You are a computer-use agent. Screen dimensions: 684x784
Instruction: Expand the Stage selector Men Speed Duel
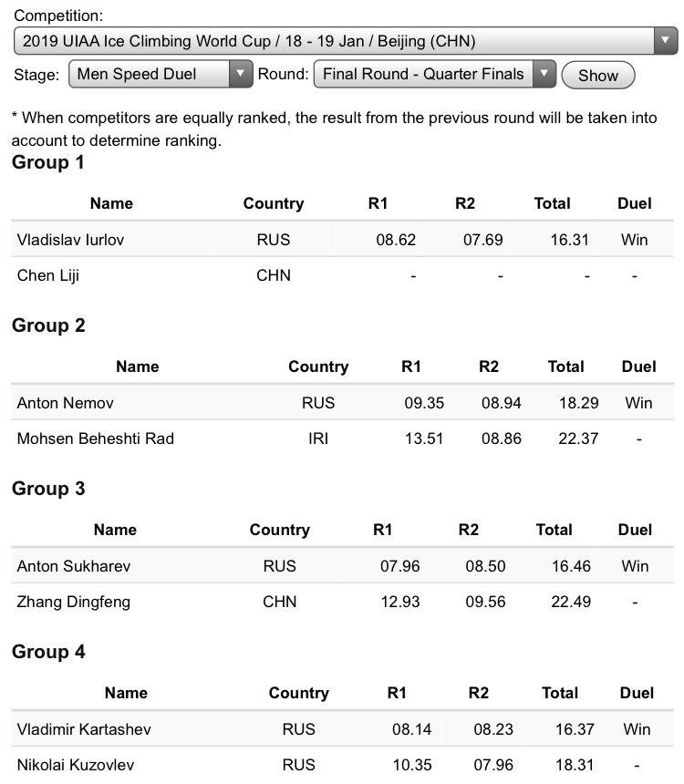(160, 75)
